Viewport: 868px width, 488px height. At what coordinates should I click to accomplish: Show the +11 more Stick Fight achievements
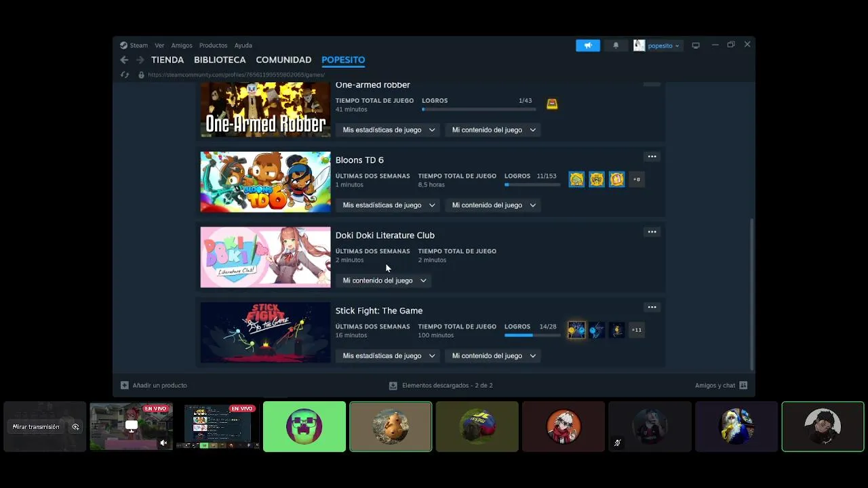point(636,330)
